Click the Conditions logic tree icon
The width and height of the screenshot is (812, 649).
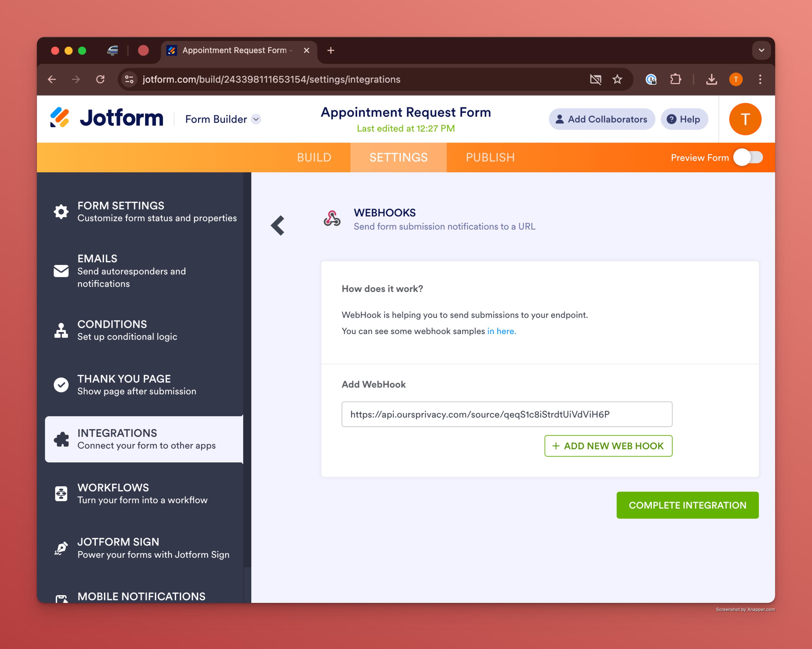point(61,330)
